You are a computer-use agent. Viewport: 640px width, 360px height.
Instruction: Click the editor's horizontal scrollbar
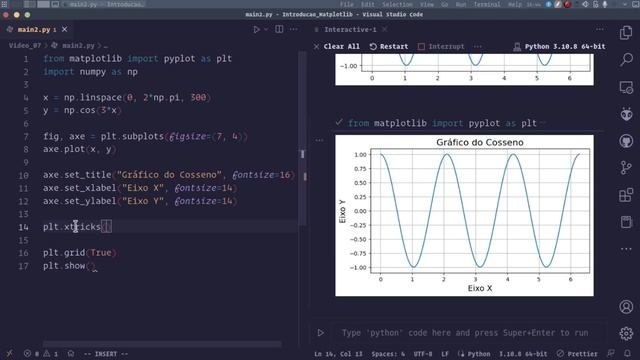click(x=162, y=344)
